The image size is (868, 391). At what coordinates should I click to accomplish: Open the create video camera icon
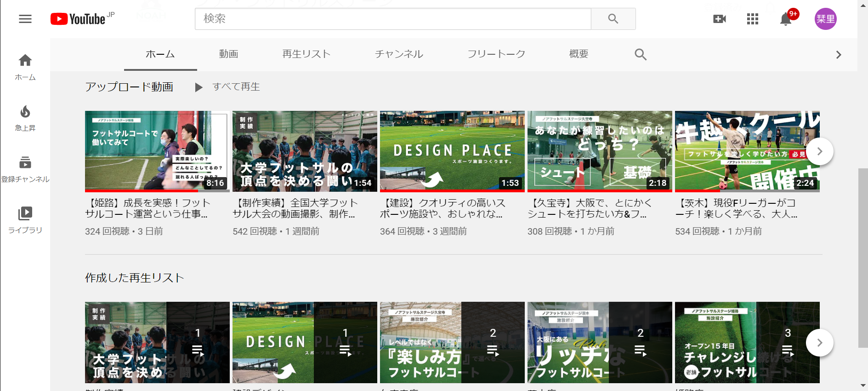(720, 19)
